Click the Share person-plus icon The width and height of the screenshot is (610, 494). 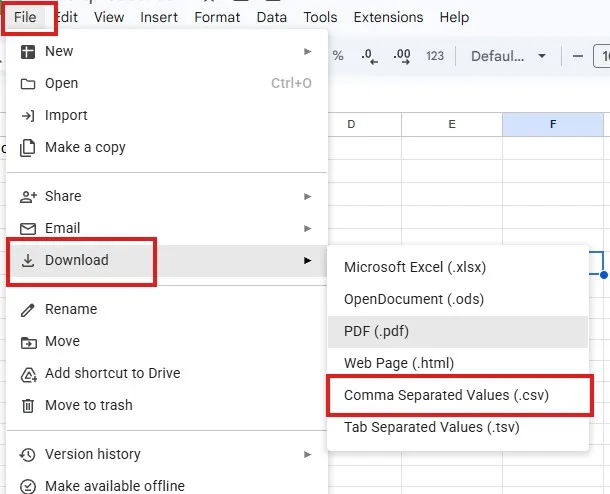[x=28, y=196]
